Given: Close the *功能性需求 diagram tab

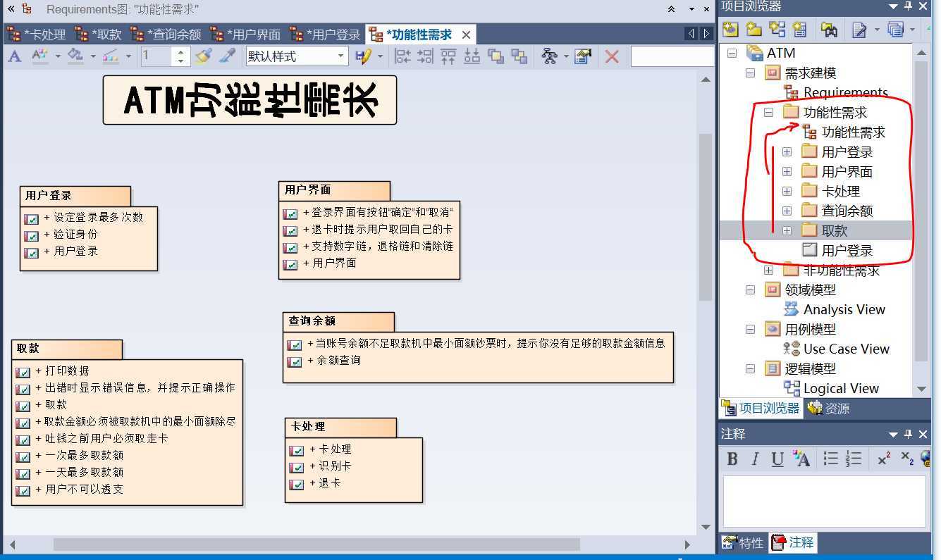Looking at the screenshot, I should point(466,35).
